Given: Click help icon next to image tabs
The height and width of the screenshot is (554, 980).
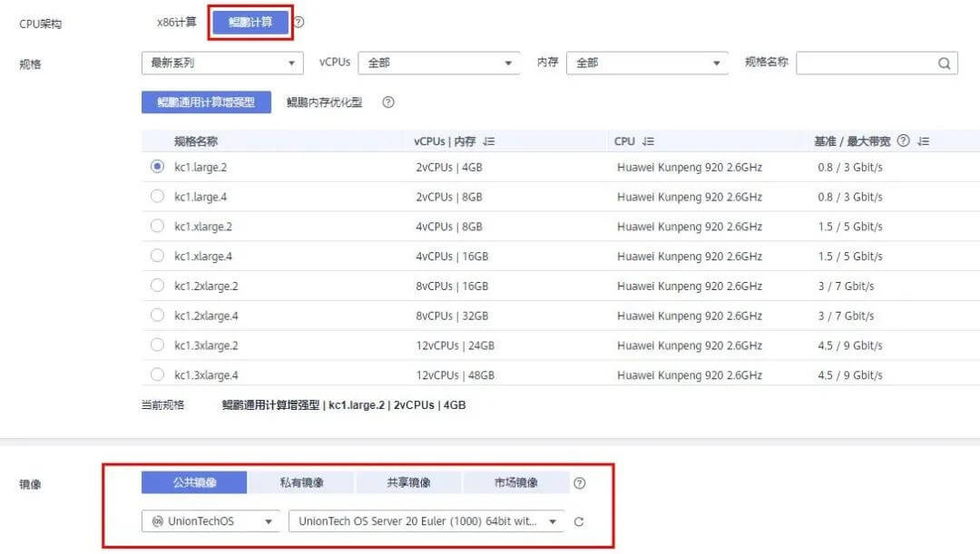Looking at the screenshot, I should point(579,482).
